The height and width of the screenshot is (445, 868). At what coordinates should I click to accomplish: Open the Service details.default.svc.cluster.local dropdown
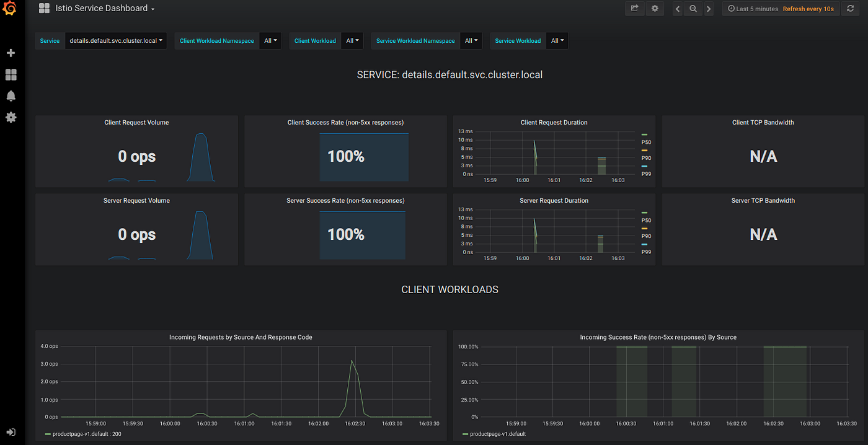click(x=116, y=41)
